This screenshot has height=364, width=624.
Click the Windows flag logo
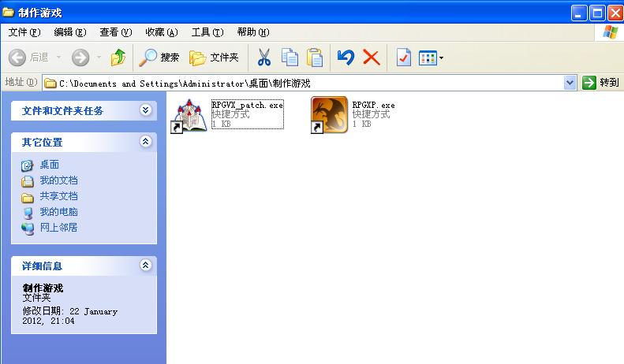(x=610, y=32)
